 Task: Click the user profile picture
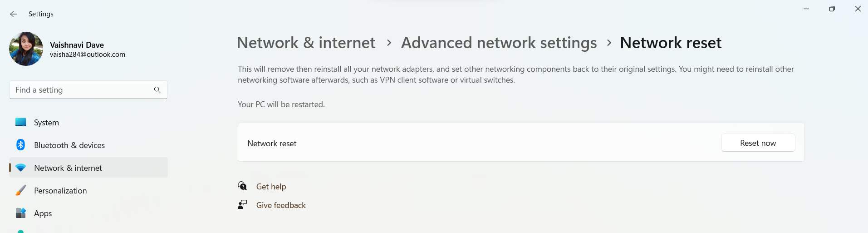pos(26,49)
